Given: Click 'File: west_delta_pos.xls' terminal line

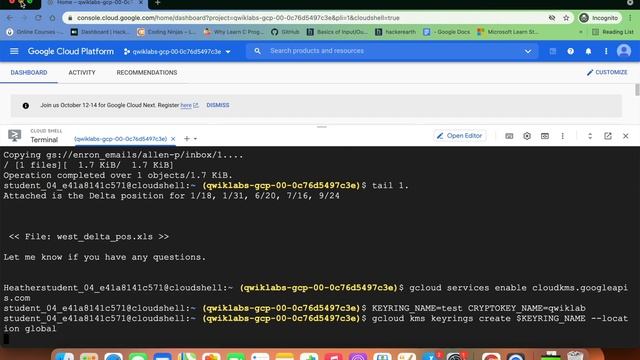Looking at the screenshot, I should pos(89,237).
